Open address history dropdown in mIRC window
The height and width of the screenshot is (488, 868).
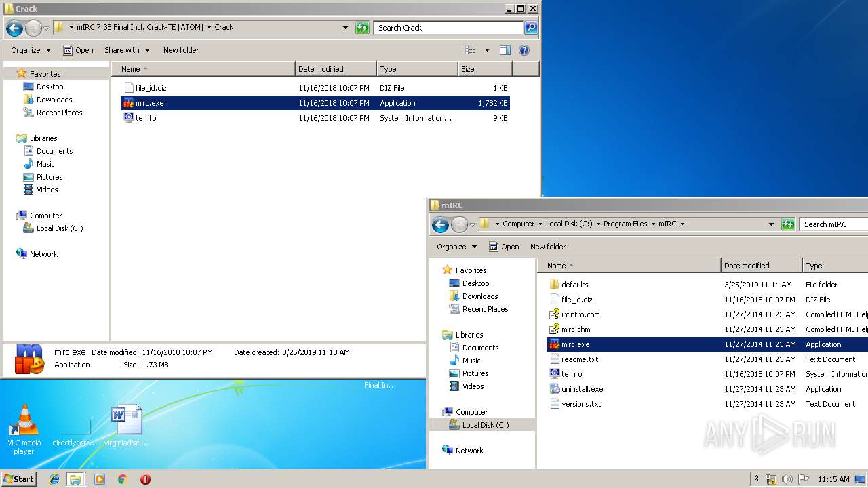(772, 224)
